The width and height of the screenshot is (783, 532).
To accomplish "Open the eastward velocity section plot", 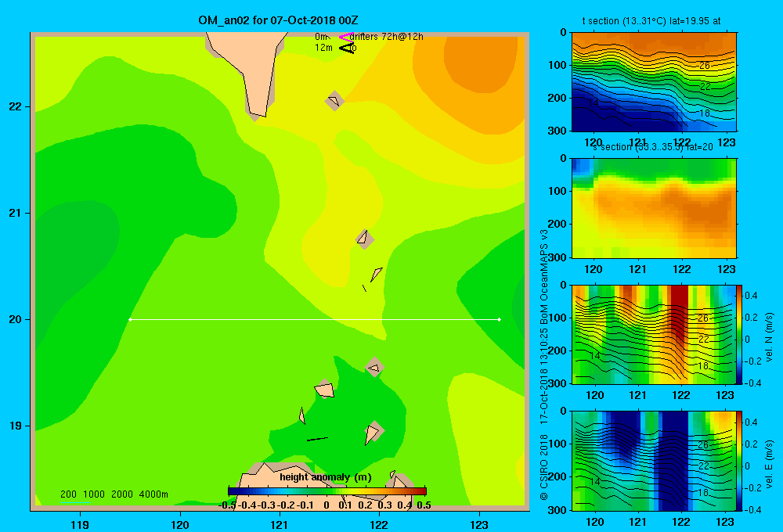I will point(654,461).
